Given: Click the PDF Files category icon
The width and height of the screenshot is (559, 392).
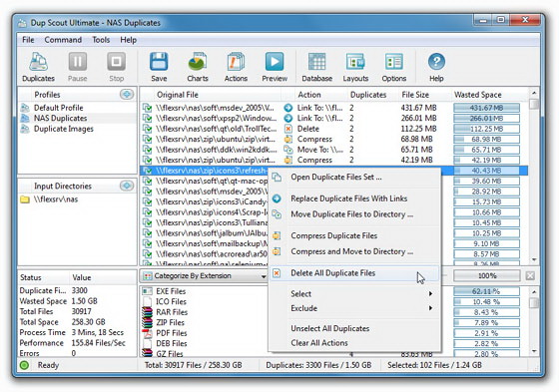Looking at the screenshot, I should pyautogui.click(x=147, y=333).
